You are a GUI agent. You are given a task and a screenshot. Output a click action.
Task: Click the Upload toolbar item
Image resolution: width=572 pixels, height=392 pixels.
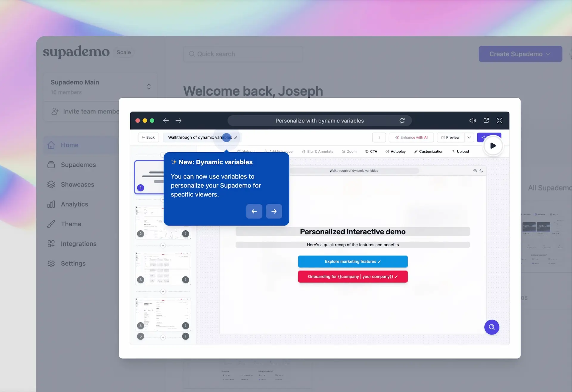pyautogui.click(x=460, y=152)
